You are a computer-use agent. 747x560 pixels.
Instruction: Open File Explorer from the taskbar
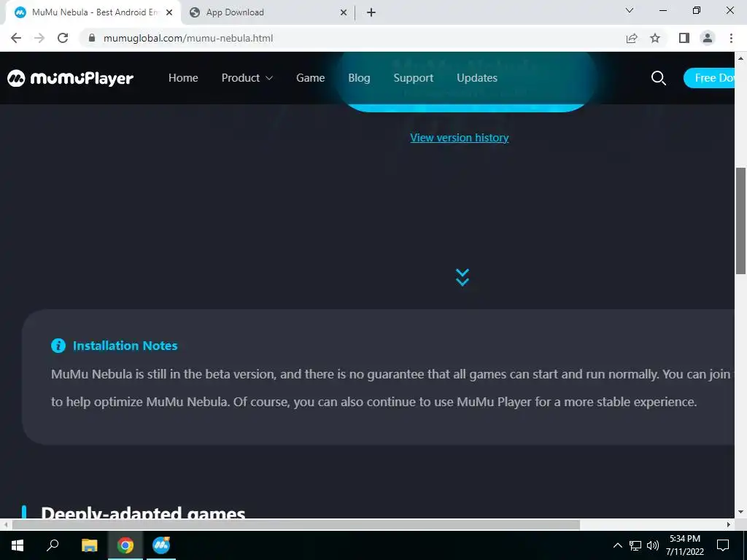pyautogui.click(x=90, y=545)
